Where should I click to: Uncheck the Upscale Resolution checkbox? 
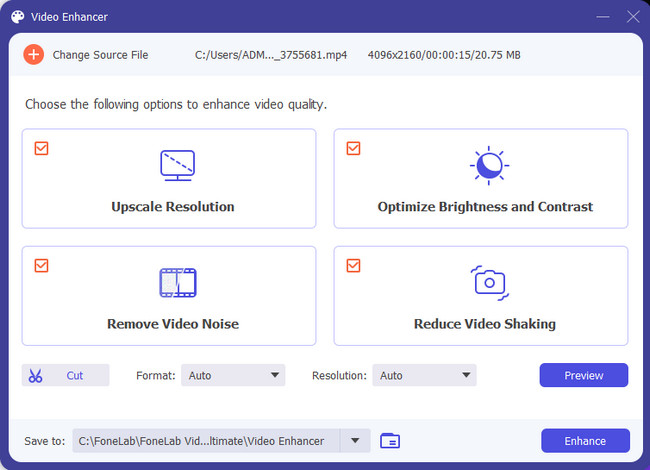tap(41, 148)
